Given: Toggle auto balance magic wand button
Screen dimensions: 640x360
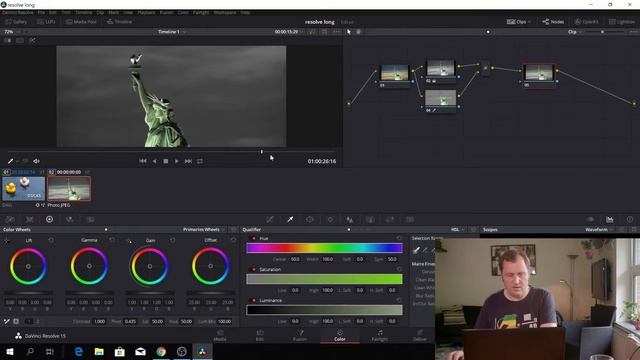Looking at the screenshot, I should (x=7, y=322).
